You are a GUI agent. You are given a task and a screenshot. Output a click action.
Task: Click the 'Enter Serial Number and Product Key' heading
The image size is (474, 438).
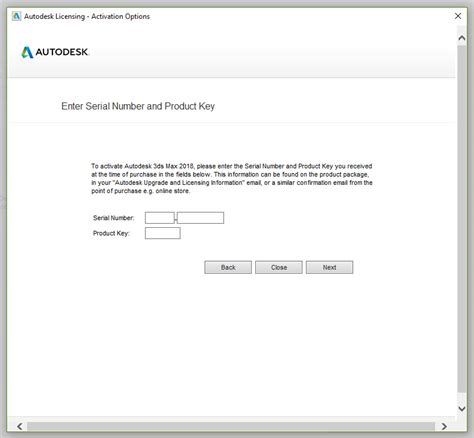138,106
